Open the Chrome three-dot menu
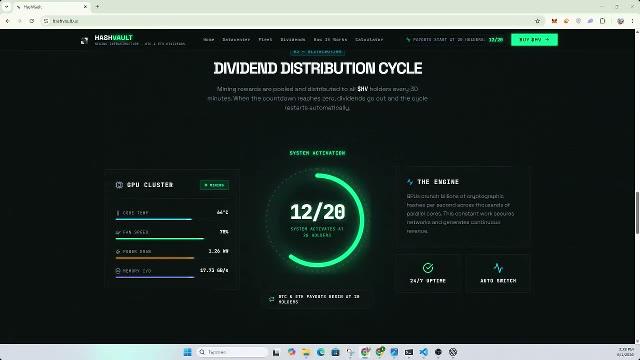Screen dimensions: 640x360 (x=633, y=21)
